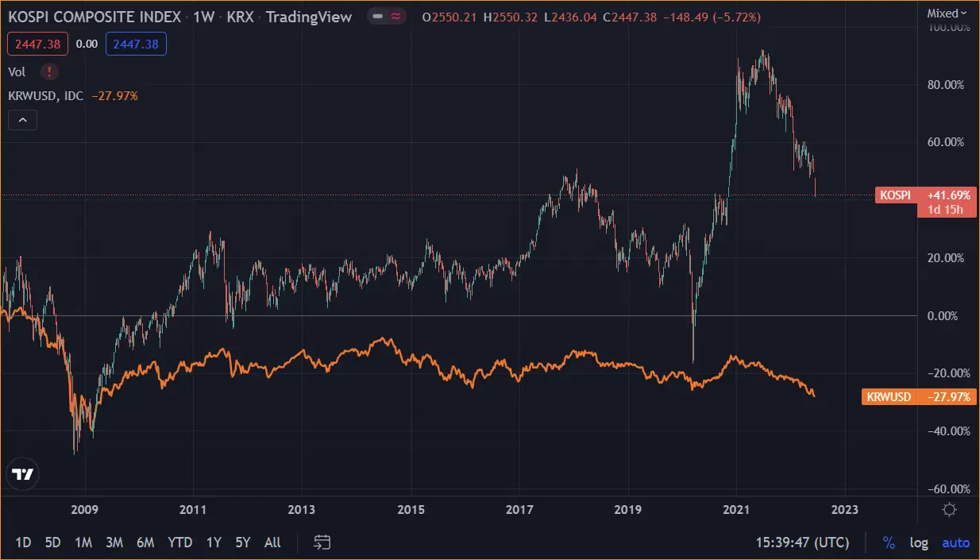Select the YTD time range
The width and height of the screenshot is (980, 560).
tap(180, 543)
